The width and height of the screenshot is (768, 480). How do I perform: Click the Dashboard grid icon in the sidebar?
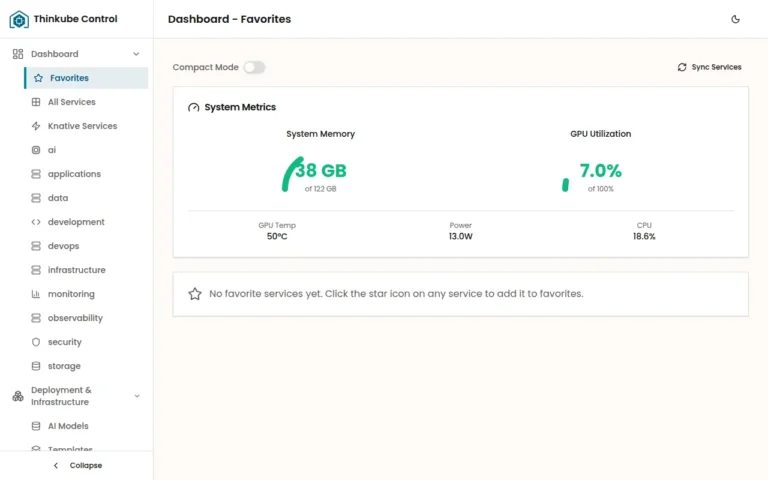[x=18, y=54]
